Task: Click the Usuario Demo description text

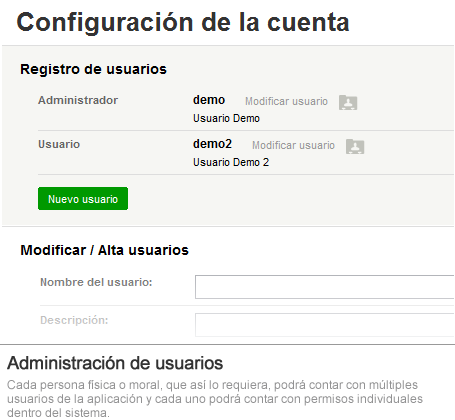Action: (226, 118)
